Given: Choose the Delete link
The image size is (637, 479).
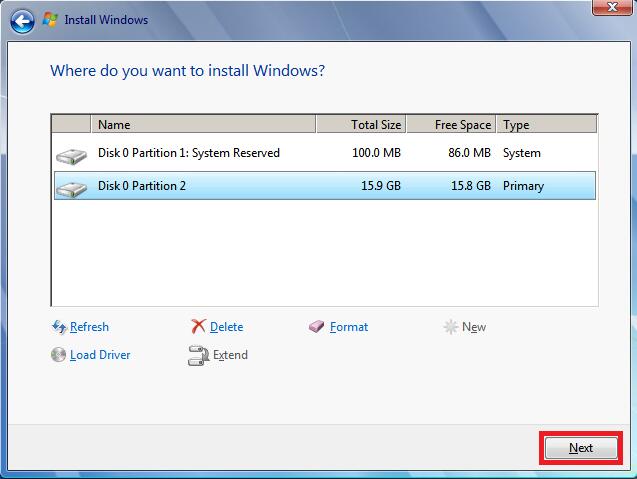Looking at the screenshot, I should coord(227,327).
